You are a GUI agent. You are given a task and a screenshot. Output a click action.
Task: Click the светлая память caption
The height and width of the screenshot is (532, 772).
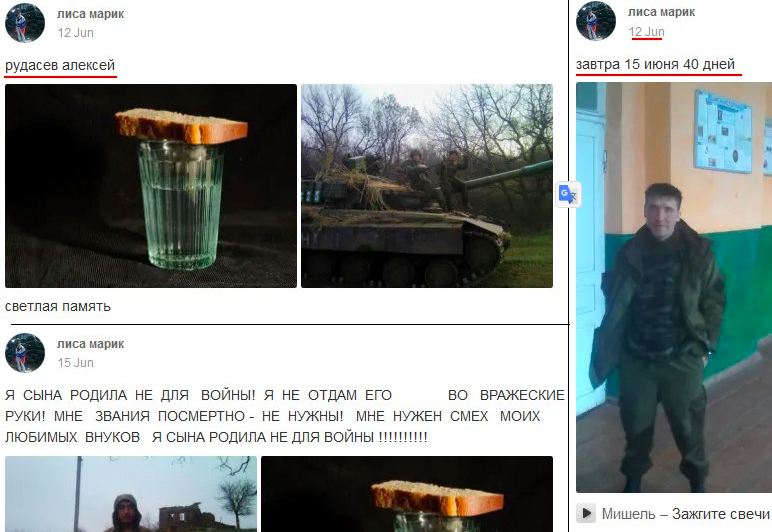tap(58, 307)
